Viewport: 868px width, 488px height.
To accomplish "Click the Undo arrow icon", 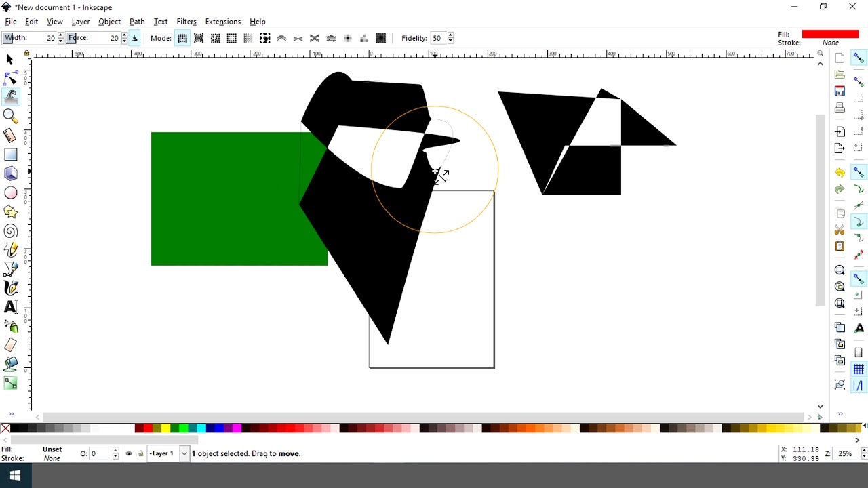I will (x=840, y=173).
